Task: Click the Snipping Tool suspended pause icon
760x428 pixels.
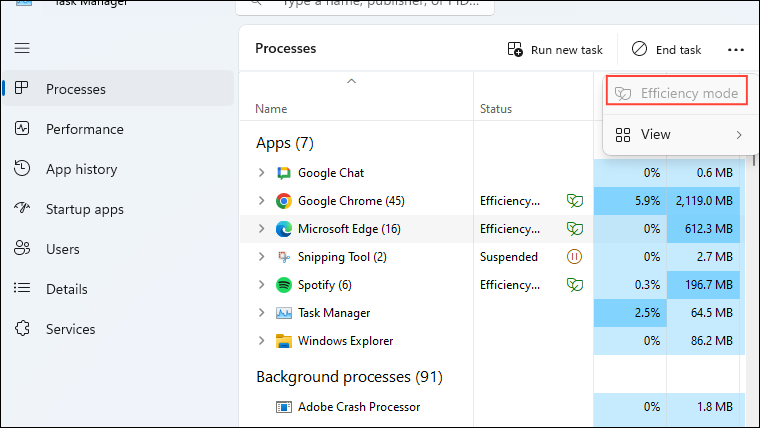Action: 575,257
